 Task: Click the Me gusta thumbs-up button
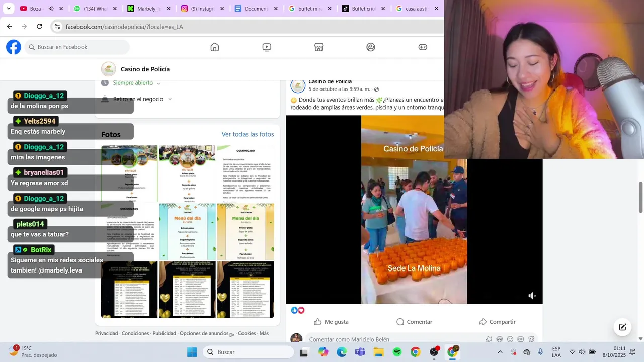331,322
